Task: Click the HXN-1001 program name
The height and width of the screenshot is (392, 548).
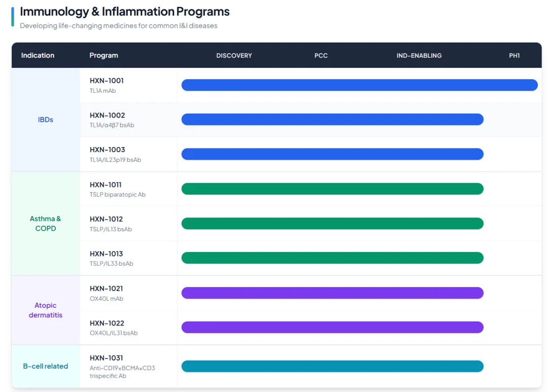Action: pyautogui.click(x=107, y=81)
